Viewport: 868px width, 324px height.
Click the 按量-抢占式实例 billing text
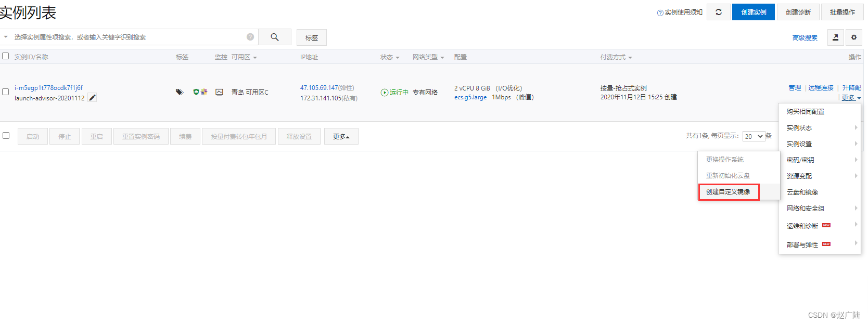click(x=623, y=88)
